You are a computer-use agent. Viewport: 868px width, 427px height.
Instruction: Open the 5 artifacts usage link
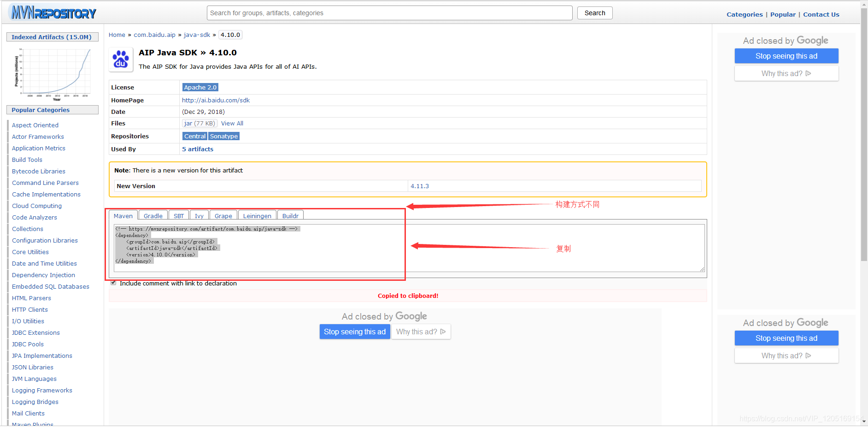[198, 149]
